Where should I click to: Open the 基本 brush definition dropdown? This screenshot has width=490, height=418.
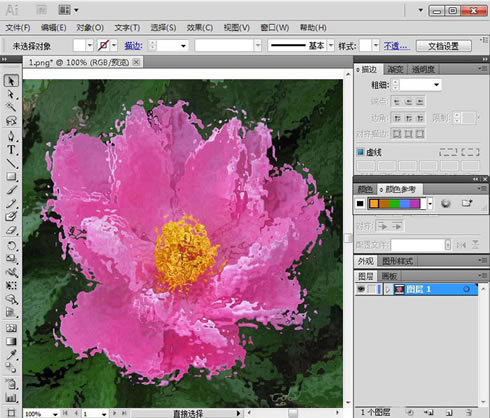(330, 45)
